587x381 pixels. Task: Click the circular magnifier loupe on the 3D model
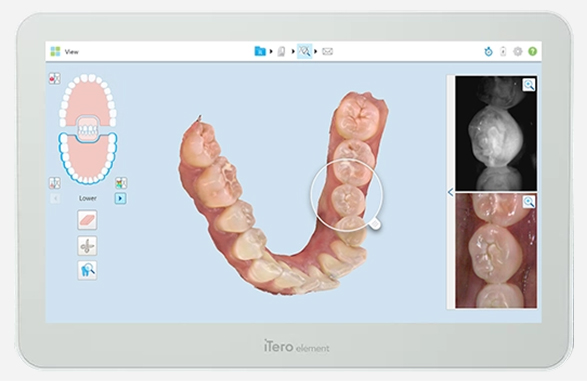point(347,195)
